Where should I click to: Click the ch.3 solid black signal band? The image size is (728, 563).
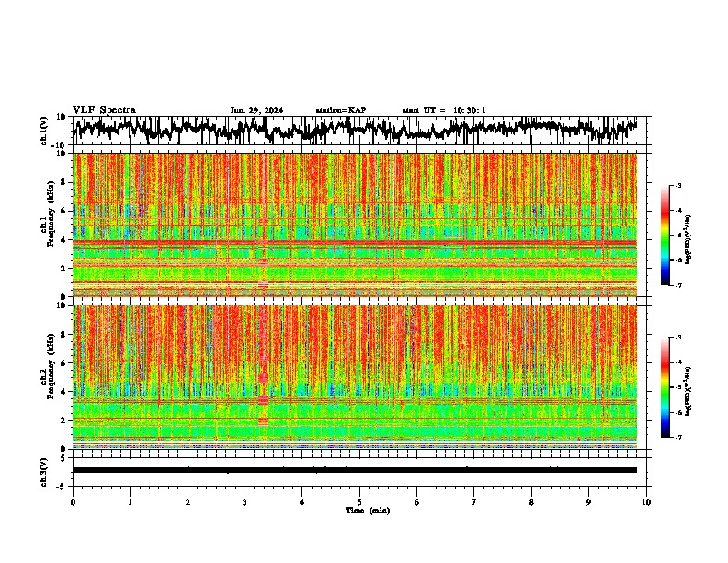[x=354, y=470]
